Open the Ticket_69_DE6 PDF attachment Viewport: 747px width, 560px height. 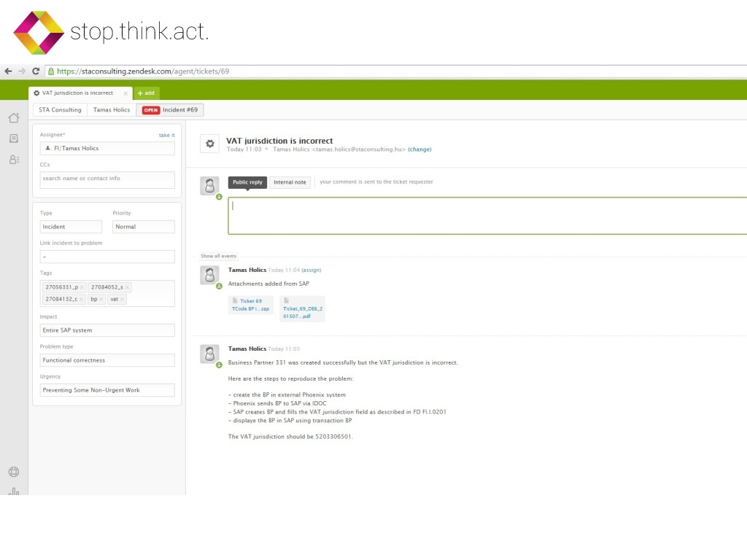(301, 308)
